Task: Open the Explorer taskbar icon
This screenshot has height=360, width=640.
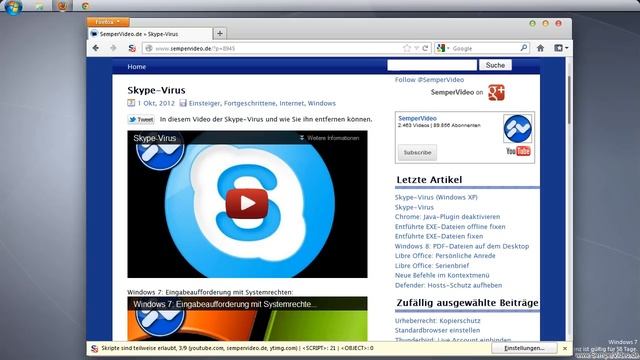Action: coord(40,6)
